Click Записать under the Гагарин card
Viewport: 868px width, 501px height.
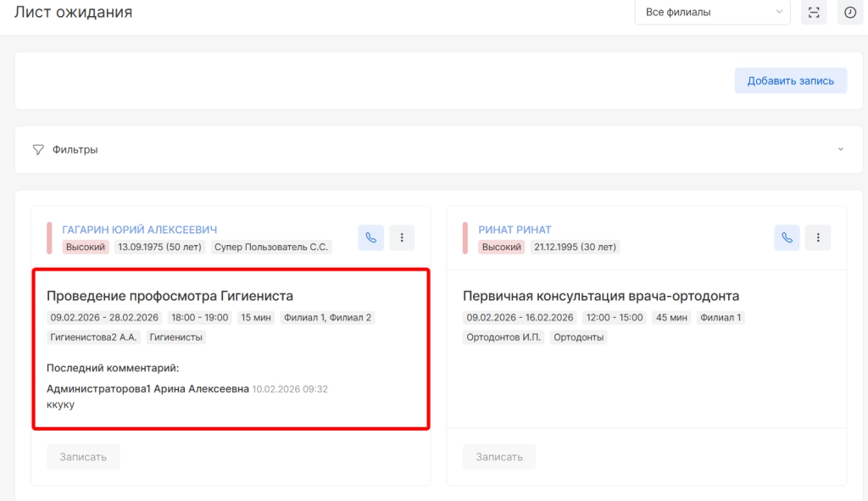pyautogui.click(x=83, y=457)
